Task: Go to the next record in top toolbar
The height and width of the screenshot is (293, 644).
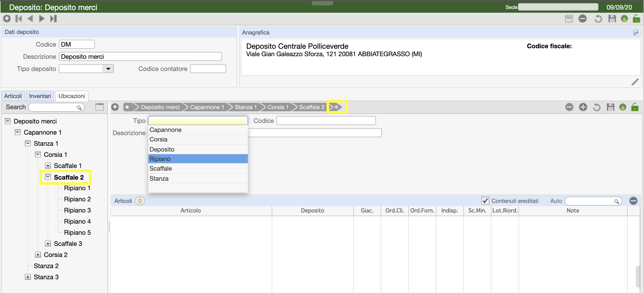Action: pos(42,19)
